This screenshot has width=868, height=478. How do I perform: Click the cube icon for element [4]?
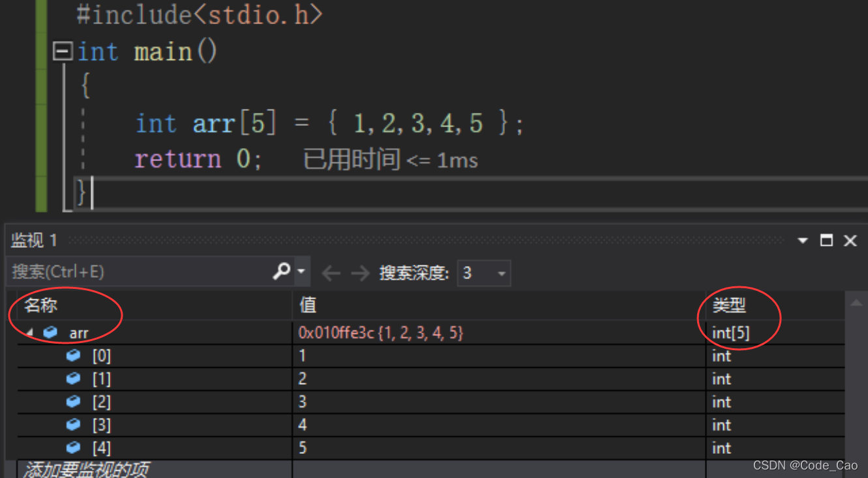(74, 448)
